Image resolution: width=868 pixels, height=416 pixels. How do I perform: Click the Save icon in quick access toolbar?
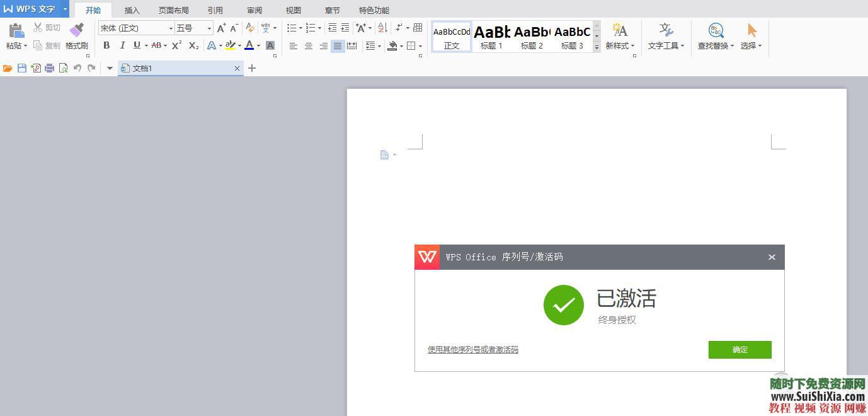[x=23, y=68]
